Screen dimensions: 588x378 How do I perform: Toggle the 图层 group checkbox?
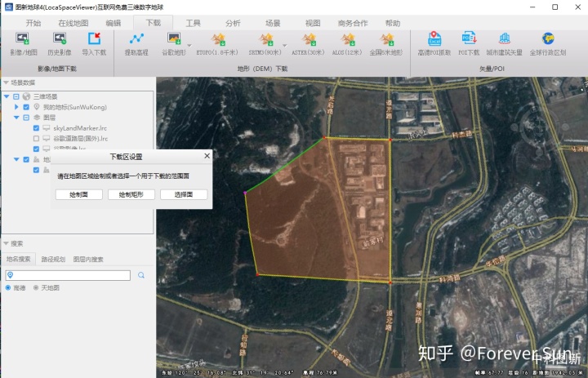26,118
